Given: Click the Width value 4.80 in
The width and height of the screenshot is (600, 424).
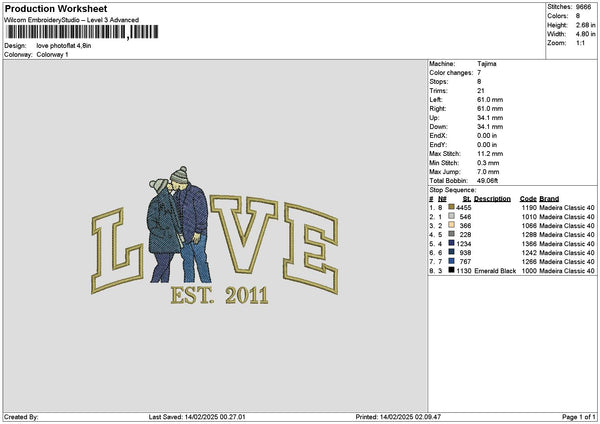Looking at the screenshot, I should point(585,34).
